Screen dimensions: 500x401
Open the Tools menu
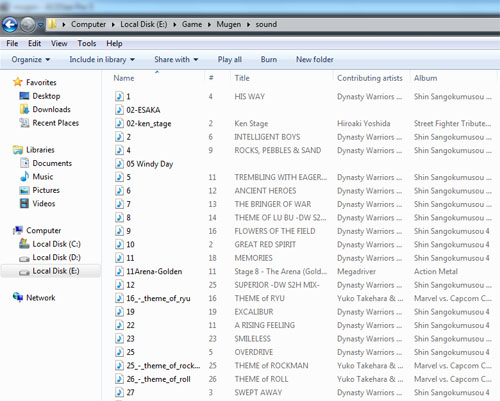(x=87, y=43)
